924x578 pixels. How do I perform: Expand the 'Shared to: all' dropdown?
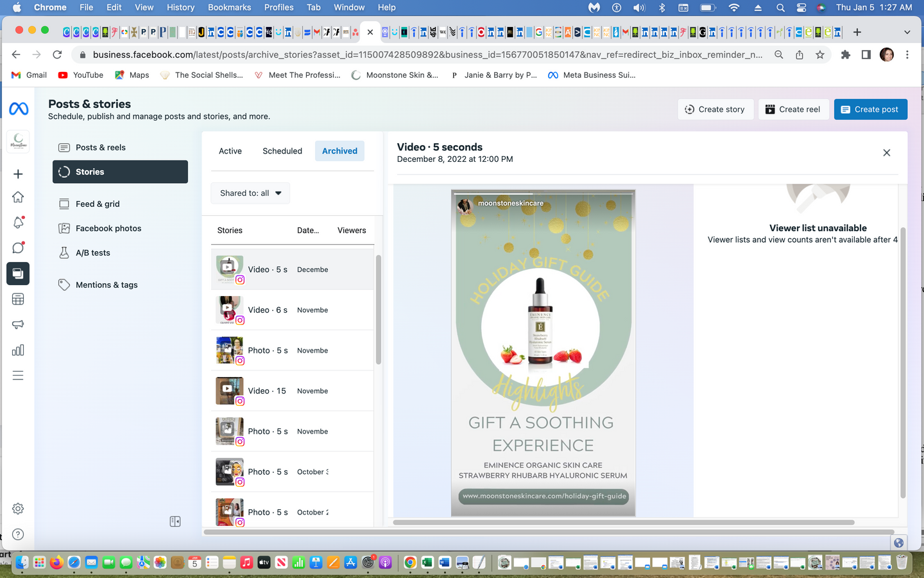[250, 193]
